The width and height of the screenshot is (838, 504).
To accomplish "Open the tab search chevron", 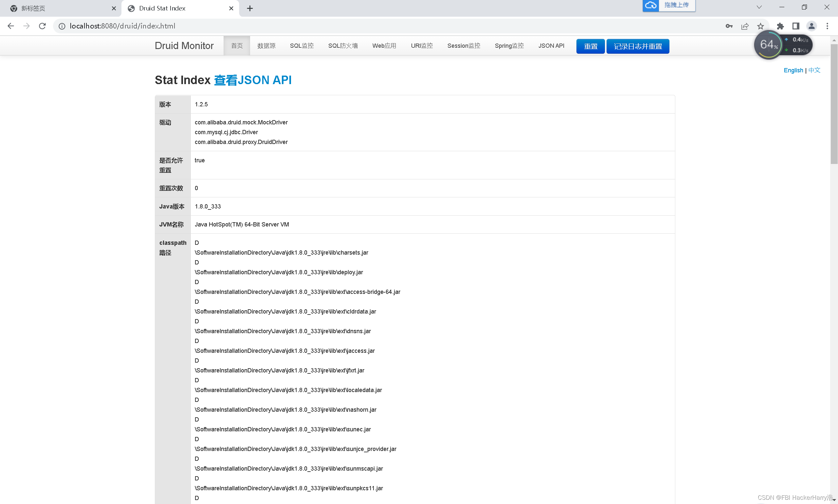I will pyautogui.click(x=759, y=7).
